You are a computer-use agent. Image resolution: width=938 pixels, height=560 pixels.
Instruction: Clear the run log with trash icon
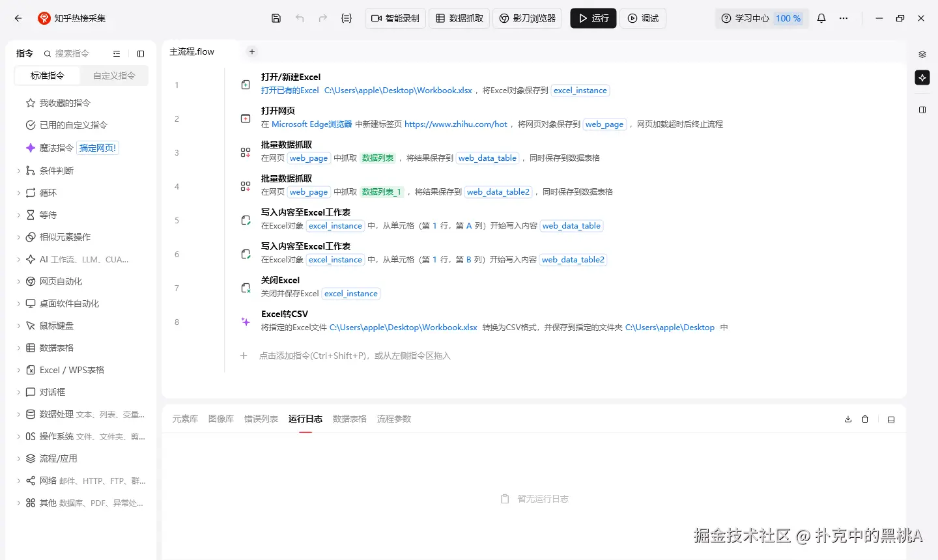coord(865,419)
